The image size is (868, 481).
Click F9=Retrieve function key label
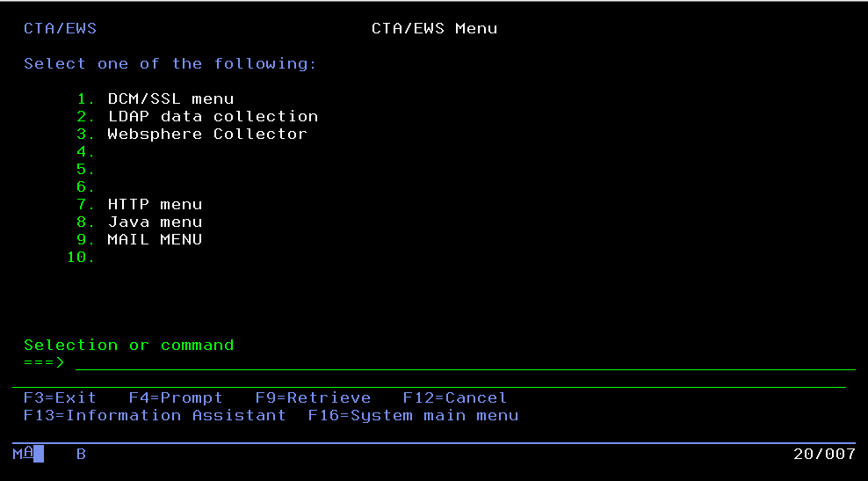(313, 397)
